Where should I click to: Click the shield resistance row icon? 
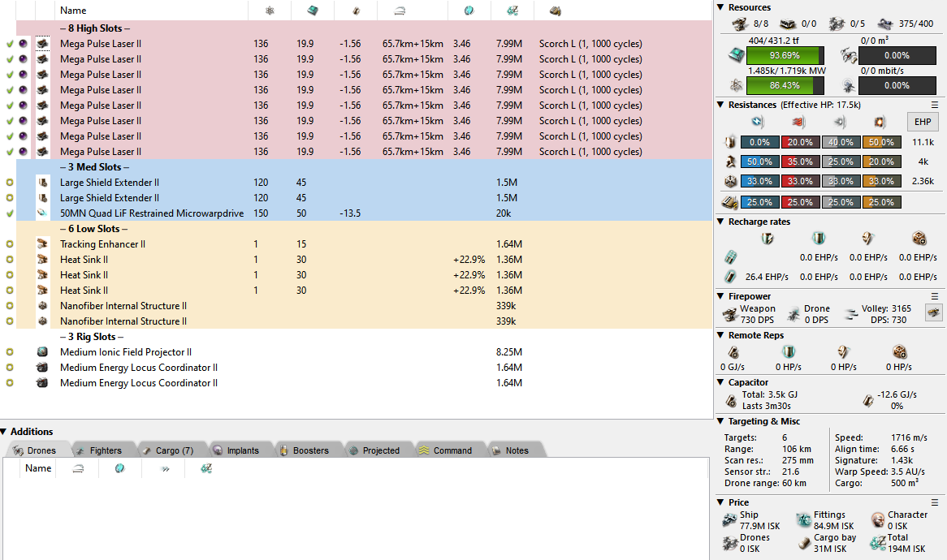pyautogui.click(x=731, y=142)
